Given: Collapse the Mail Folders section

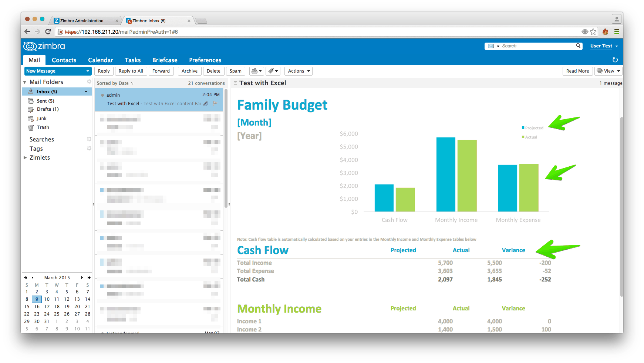Looking at the screenshot, I should [x=25, y=82].
